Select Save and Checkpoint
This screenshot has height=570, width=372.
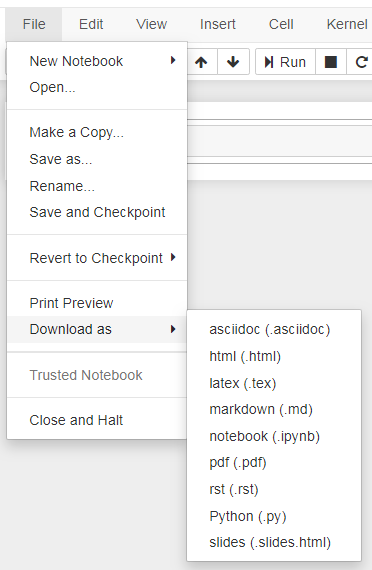(97, 212)
